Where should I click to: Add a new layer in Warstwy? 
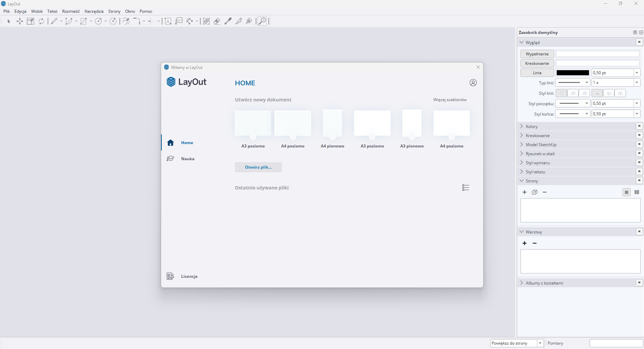click(525, 243)
